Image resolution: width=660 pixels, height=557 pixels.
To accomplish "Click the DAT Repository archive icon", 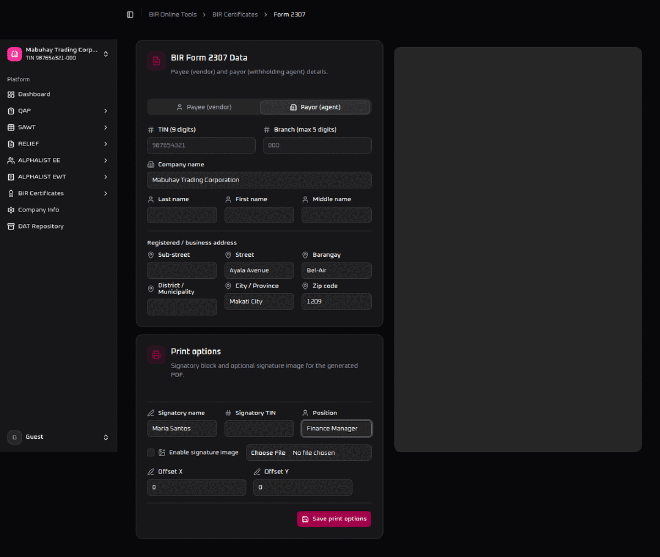I will click(x=11, y=227).
